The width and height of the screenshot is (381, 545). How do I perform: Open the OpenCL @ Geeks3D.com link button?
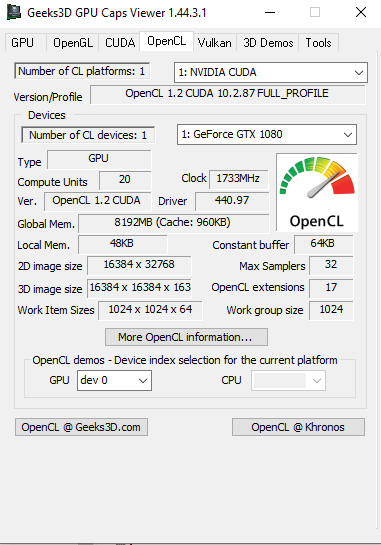[81, 427]
